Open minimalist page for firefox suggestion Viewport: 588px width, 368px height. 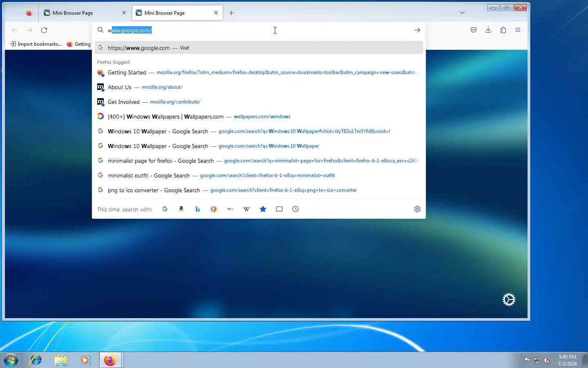tap(259, 161)
